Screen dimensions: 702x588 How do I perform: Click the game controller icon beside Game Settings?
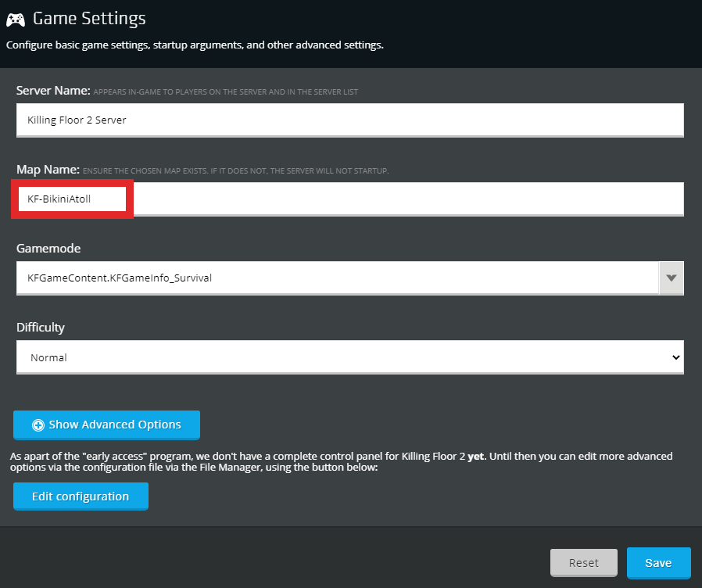point(16,20)
